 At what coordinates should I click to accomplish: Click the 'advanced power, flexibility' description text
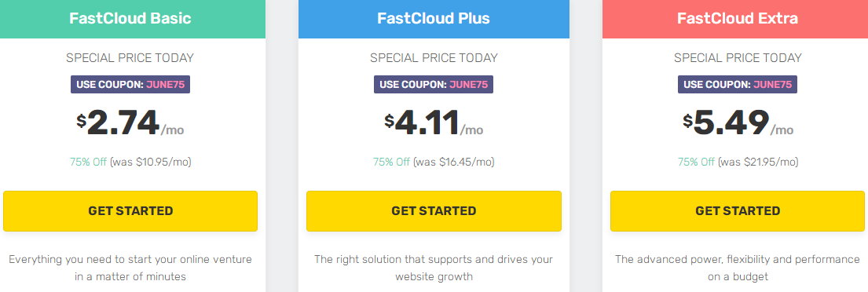click(738, 267)
